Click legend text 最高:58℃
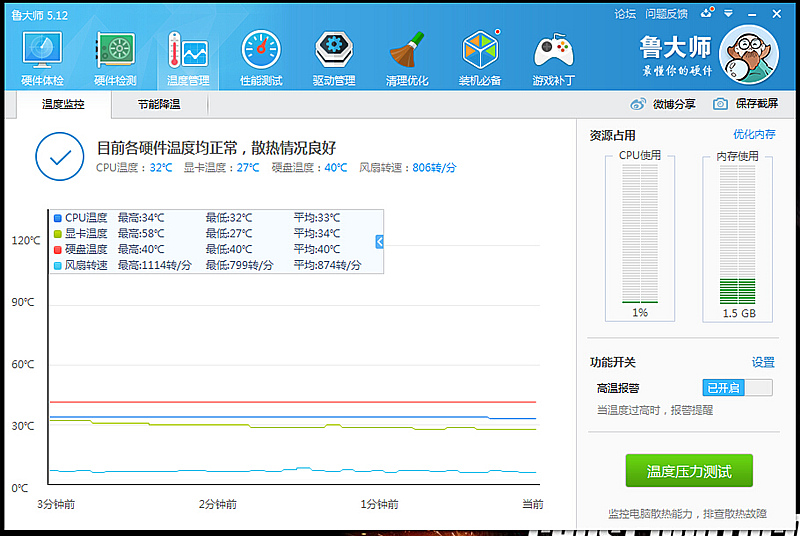Viewport: 800px width, 536px height. (x=141, y=234)
